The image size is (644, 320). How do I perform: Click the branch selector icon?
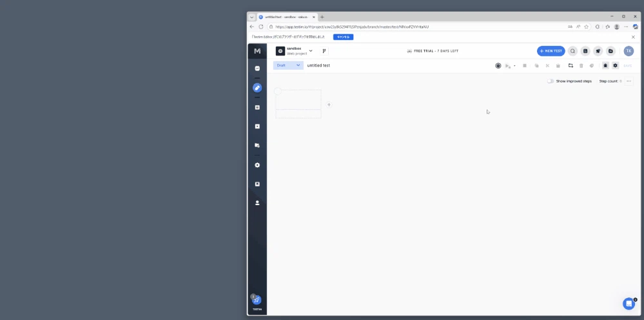point(324,51)
